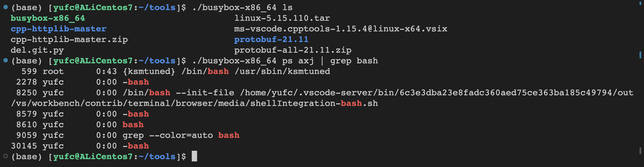Click the cpp-httplib-master.zip file name
The image size is (644, 167).
tap(69, 40)
